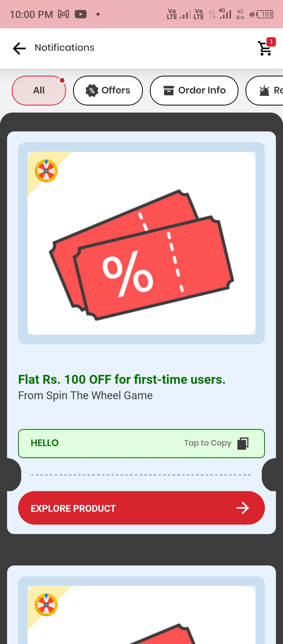Open the second coupon card below
This screenshot has height=644, width=283.
click(141, 610)
